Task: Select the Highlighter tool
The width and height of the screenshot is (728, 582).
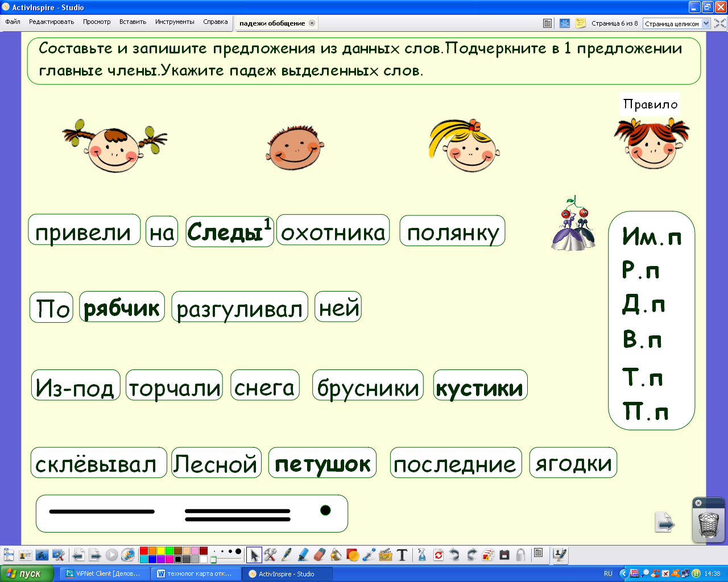Action: click(303, 555)
